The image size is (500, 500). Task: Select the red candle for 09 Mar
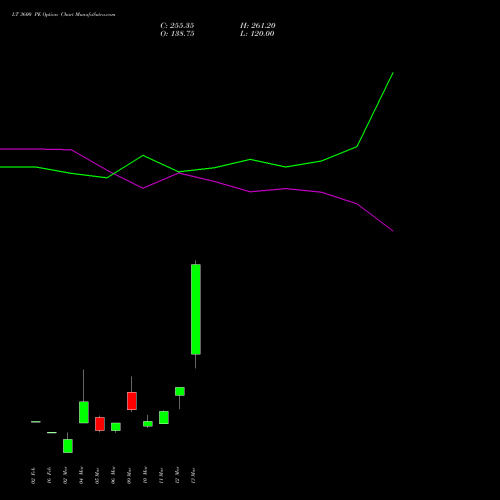click(132, 401)
